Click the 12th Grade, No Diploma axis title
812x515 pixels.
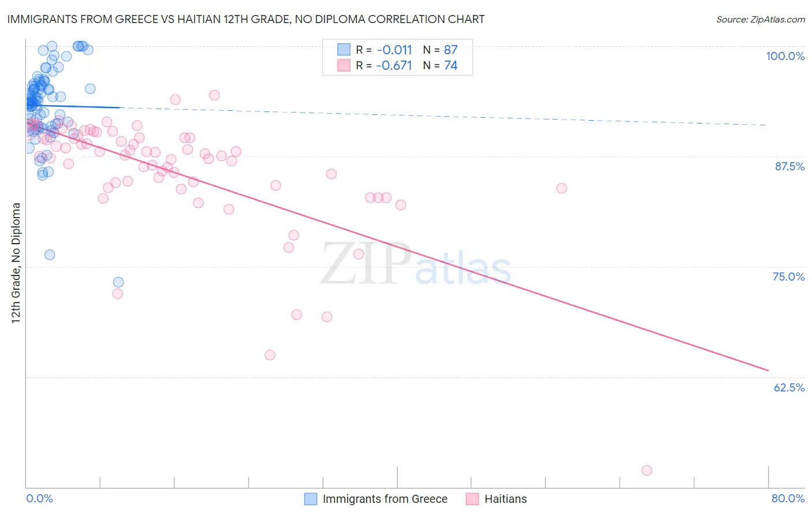click(x=16, y=263)
